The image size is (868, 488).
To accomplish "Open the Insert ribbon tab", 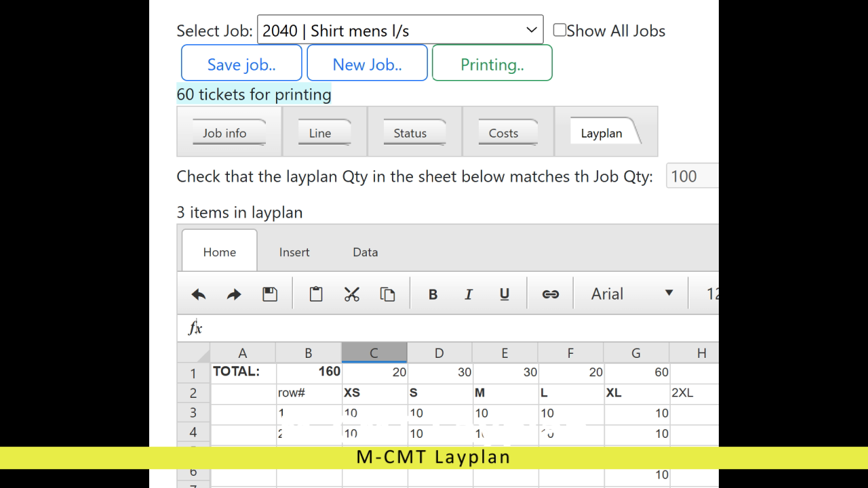I will coord(294,252).
